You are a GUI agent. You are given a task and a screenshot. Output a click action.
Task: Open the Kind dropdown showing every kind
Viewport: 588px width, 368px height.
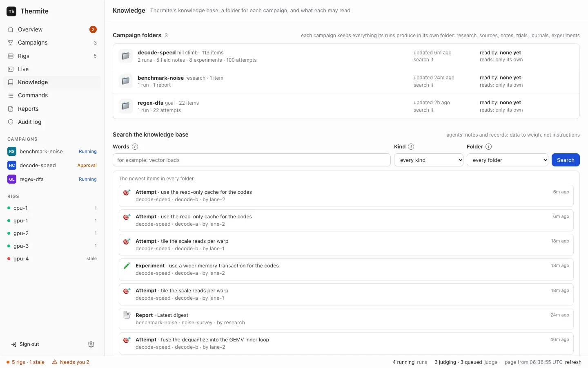(x=429, y=160)
